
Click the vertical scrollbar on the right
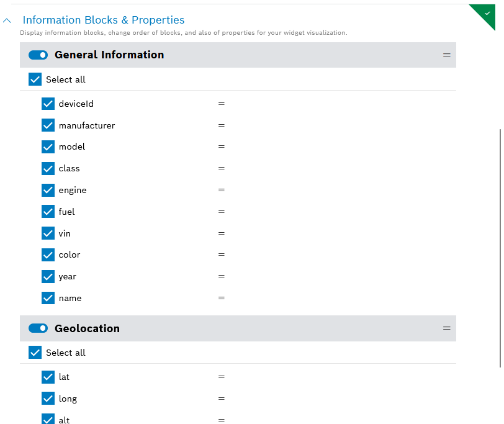click(x=500, y=248)
